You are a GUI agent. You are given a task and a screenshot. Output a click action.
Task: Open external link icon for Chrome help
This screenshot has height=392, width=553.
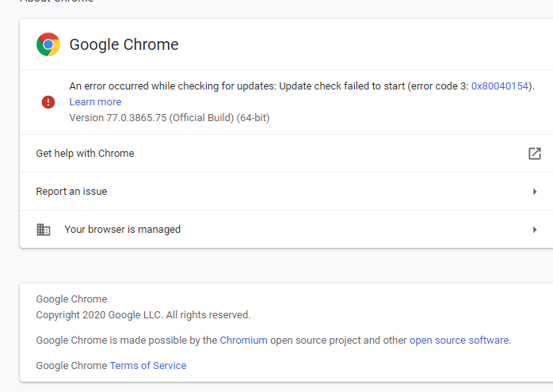(x=535, y=154)
